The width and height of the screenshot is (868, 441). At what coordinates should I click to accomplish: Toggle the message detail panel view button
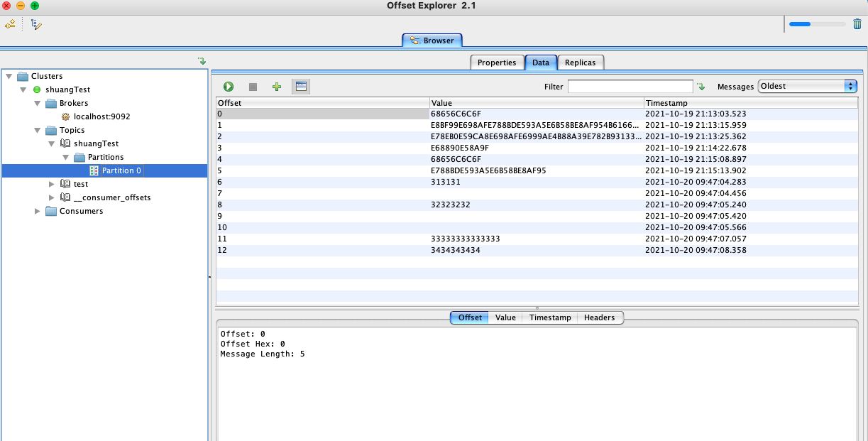301,87
